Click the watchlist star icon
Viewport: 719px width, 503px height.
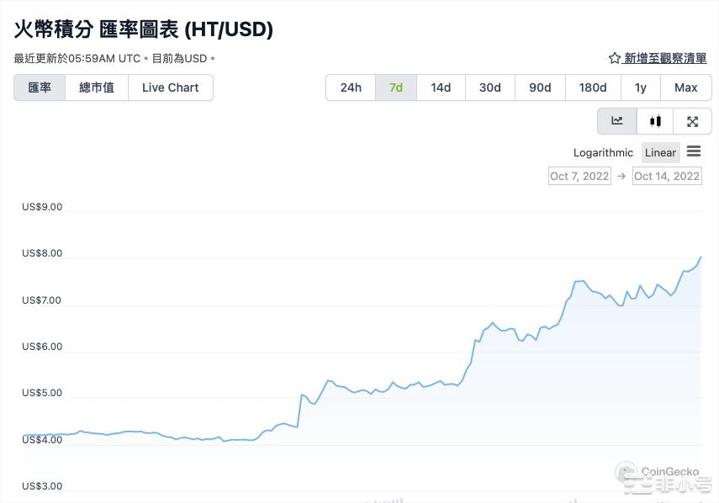coord(614,58)
